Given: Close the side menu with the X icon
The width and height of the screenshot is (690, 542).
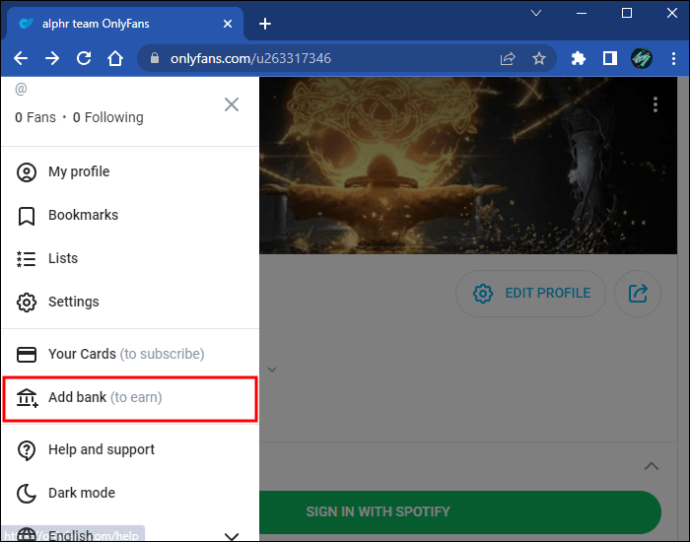Looking at the screenshot, I should (231, 105).
